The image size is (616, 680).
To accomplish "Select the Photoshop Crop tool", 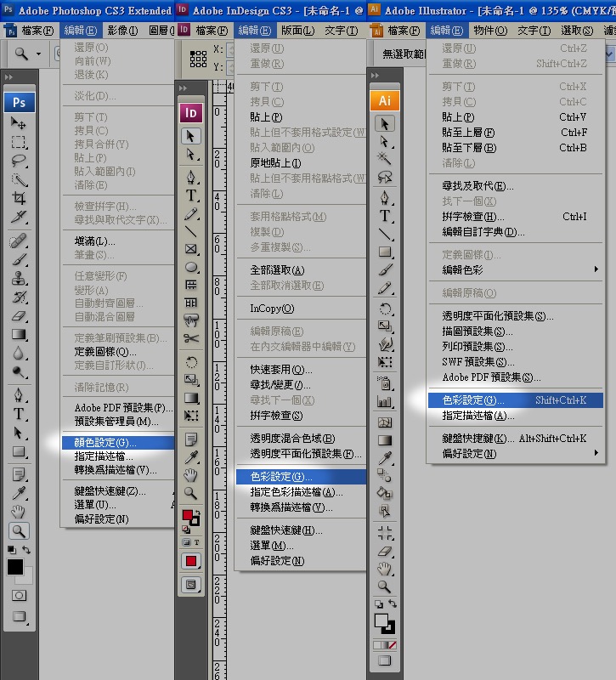I will pos(19,198).
